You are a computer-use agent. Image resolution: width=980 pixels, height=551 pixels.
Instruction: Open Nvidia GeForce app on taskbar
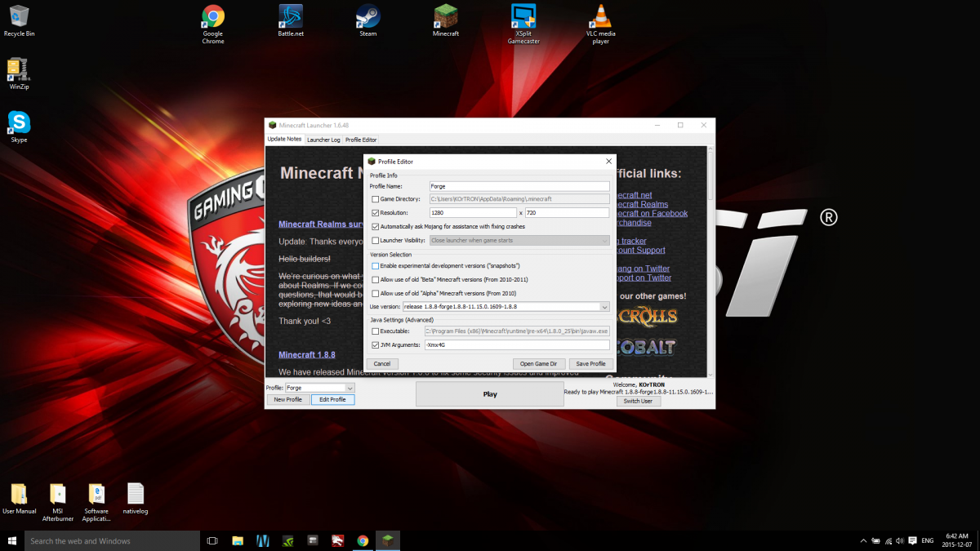pos(287,540)
